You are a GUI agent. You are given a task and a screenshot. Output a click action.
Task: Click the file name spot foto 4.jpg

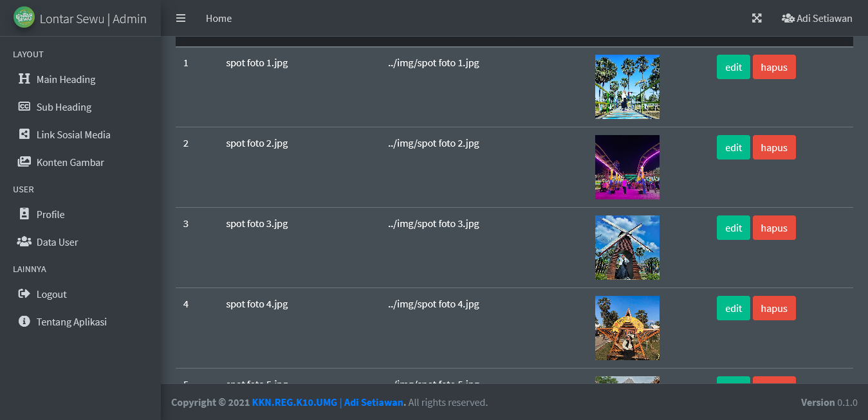tap(257, 304)
